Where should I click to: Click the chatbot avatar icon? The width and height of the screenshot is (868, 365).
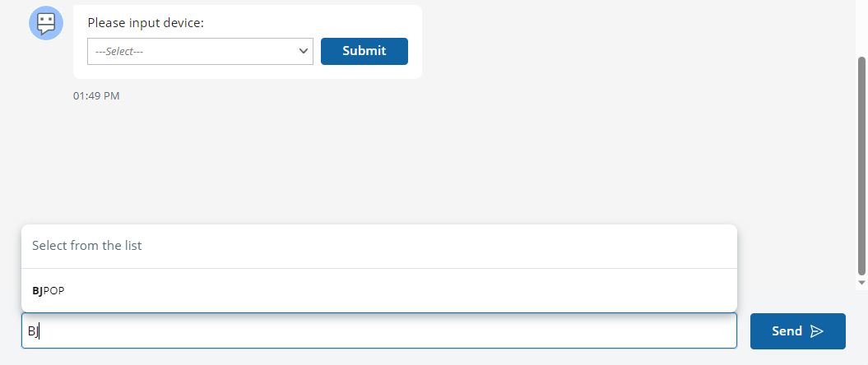(x=46, y=22)
